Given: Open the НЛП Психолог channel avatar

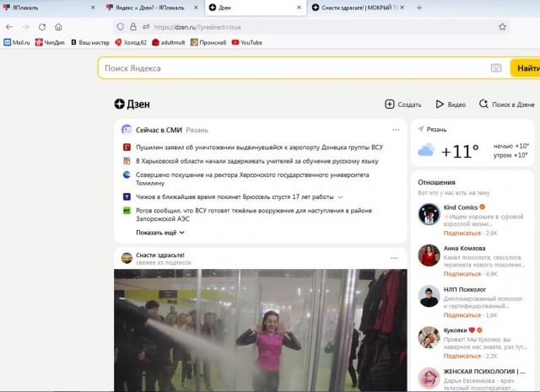Looking at the screenshot, I should click(x=429, y=296).
